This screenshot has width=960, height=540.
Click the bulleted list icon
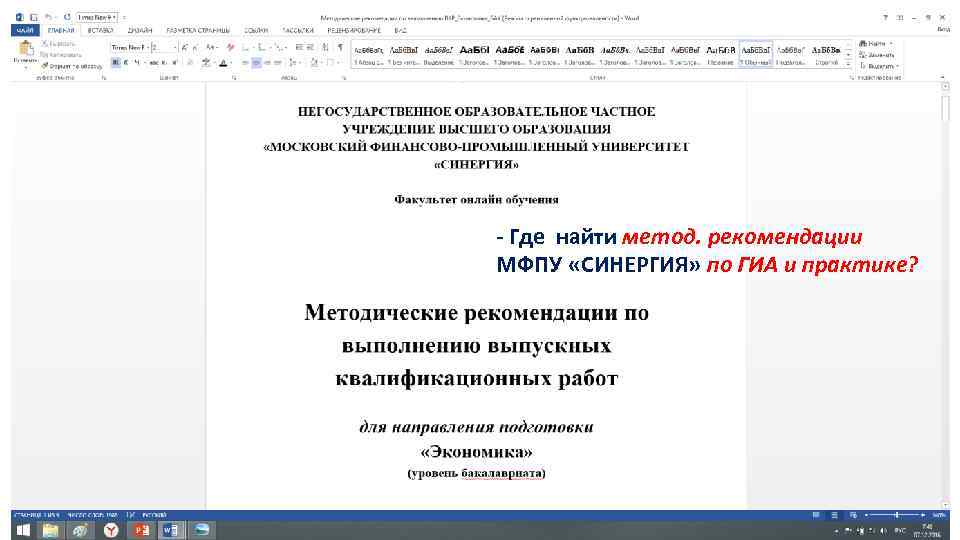[x=246, y=47]
